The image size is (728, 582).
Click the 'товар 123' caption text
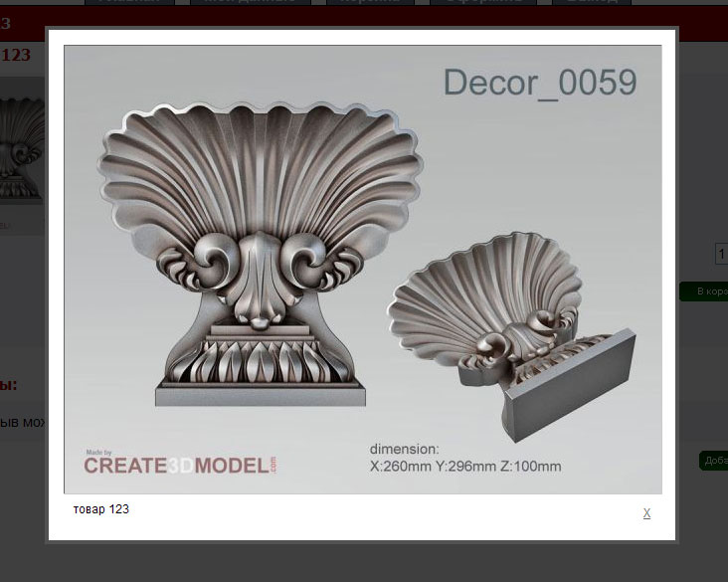tap(100, 509)
